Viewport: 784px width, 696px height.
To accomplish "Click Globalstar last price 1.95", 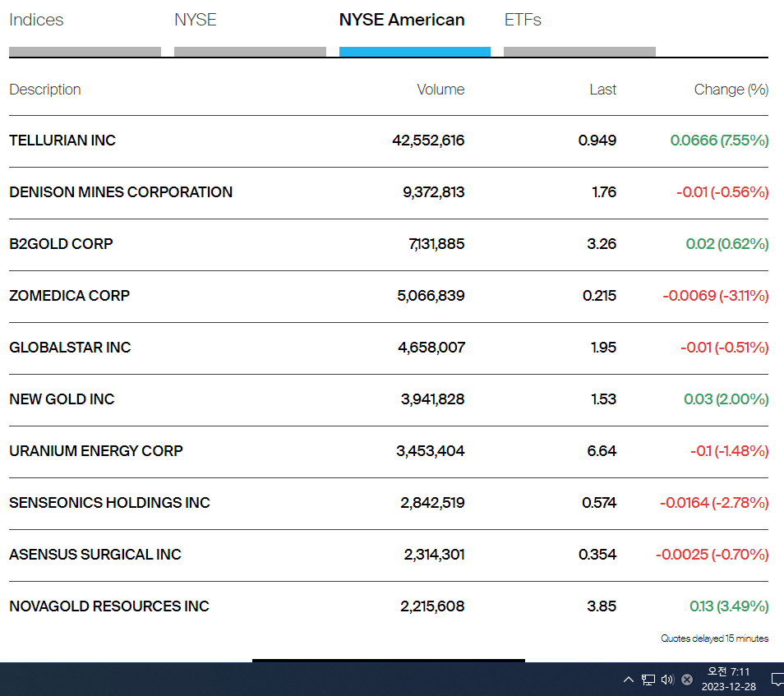I will coord(603,348).
